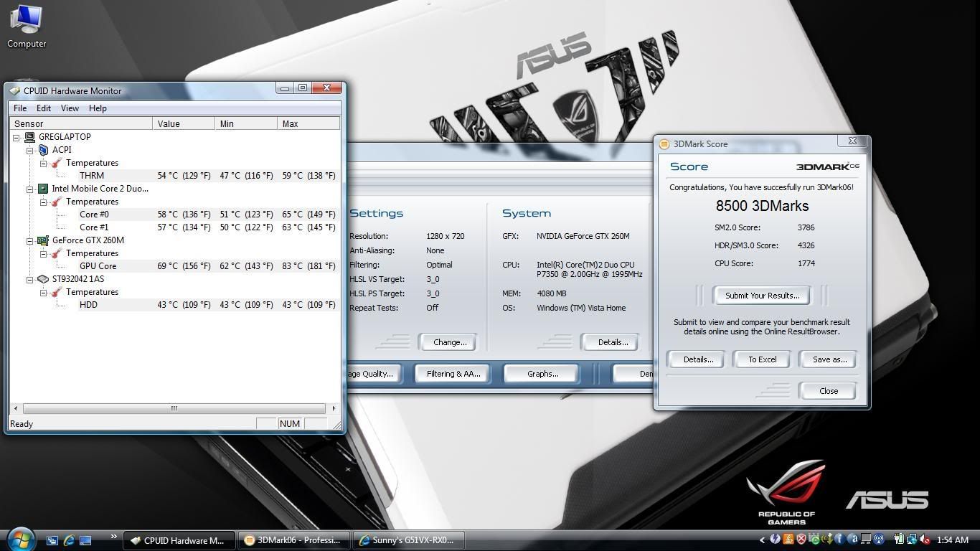Click the battery power plug tray icon
980x551 pixels.
[899, 540]
